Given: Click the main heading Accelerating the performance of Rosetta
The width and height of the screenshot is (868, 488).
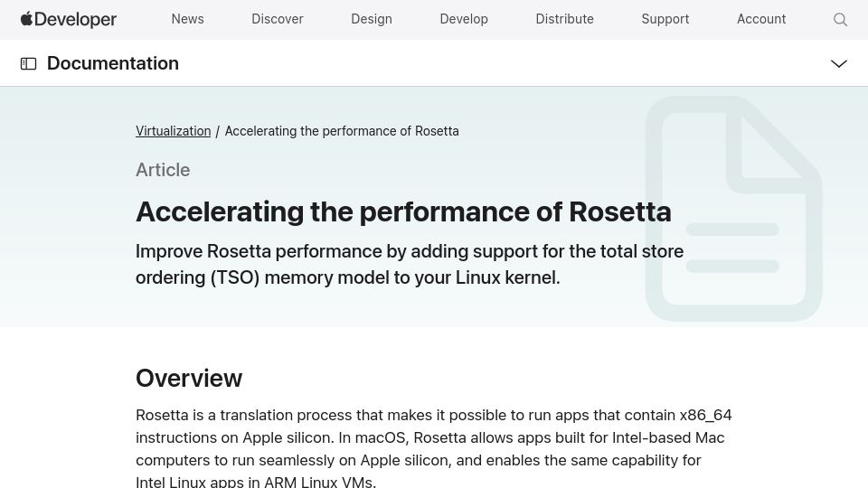Looking at the screenshot, I should (403, 211).
